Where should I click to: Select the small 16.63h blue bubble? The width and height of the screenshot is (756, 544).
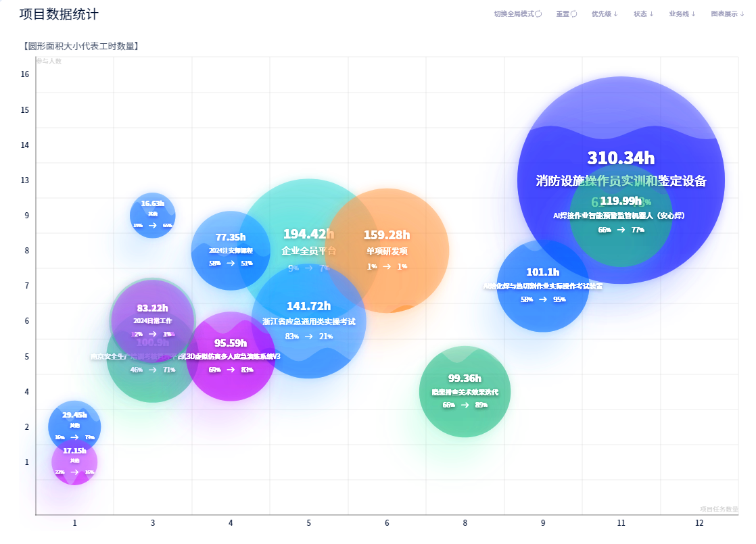pyautogui.click(x=152, y=216)
